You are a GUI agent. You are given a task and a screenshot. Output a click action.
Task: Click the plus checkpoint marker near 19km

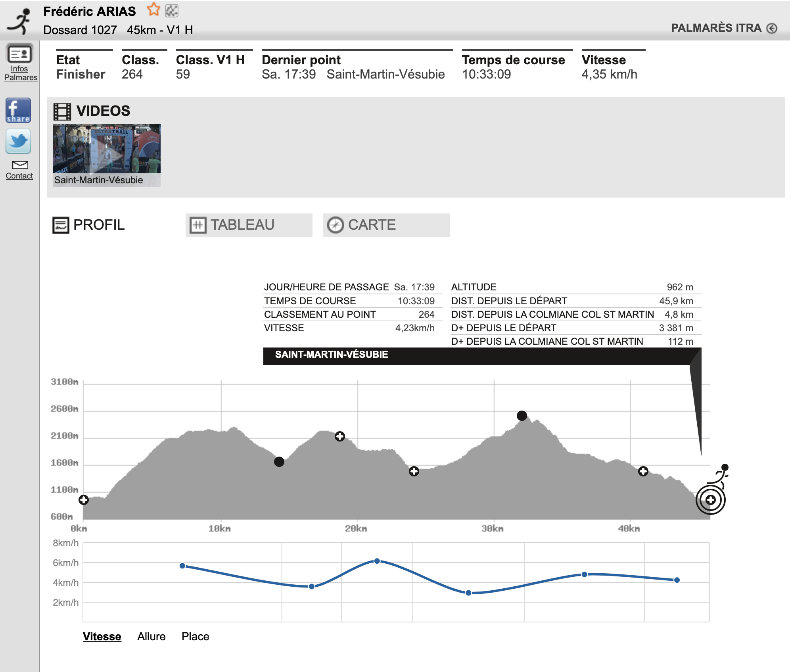(340, 436)
